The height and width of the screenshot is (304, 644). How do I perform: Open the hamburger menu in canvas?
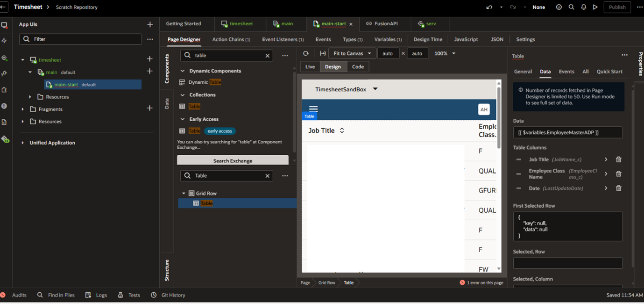[313, 109]
